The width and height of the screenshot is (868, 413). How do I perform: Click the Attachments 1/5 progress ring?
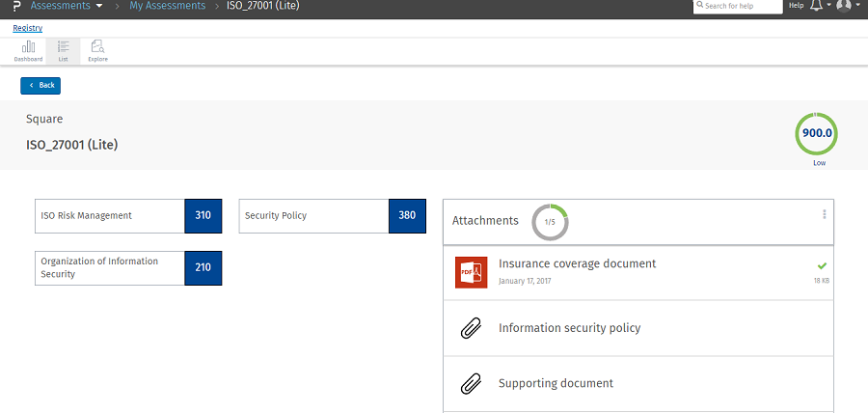click(x=550, y=221)
